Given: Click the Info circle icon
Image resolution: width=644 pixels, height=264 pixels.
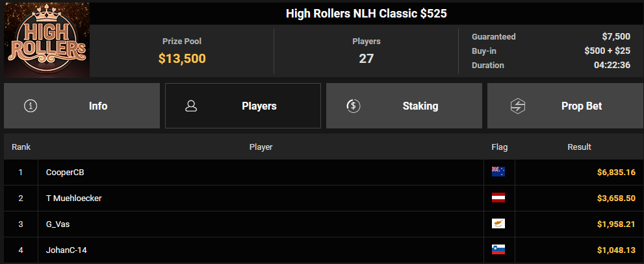Looking at the screenshot, I should point(30,106).
